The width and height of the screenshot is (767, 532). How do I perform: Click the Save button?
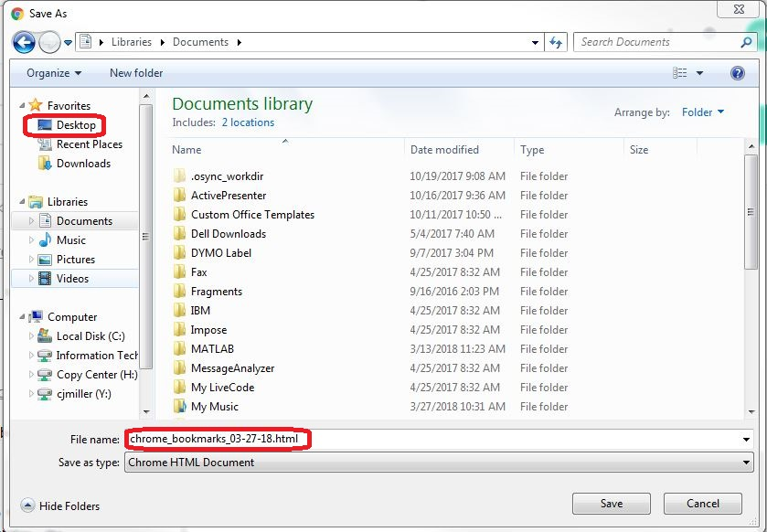(x=611, y=503)
